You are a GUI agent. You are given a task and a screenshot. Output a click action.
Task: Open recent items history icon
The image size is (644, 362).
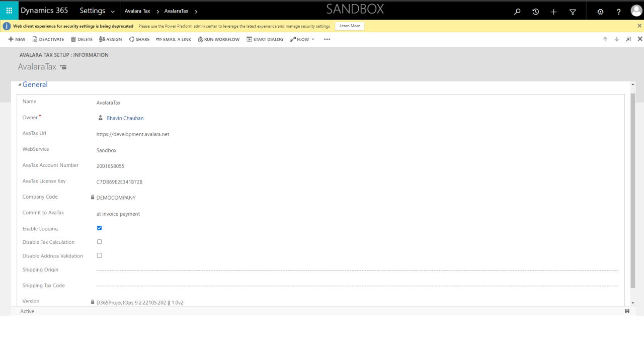(535, 12)
